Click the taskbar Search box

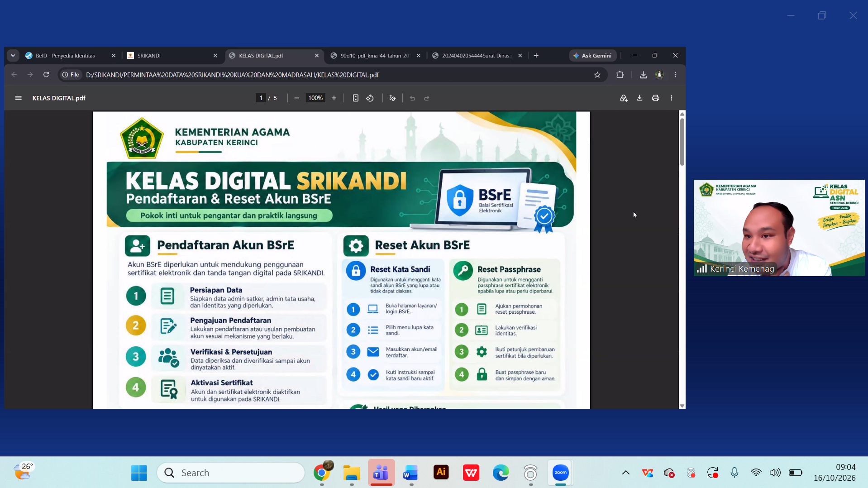tap(231, 473)
